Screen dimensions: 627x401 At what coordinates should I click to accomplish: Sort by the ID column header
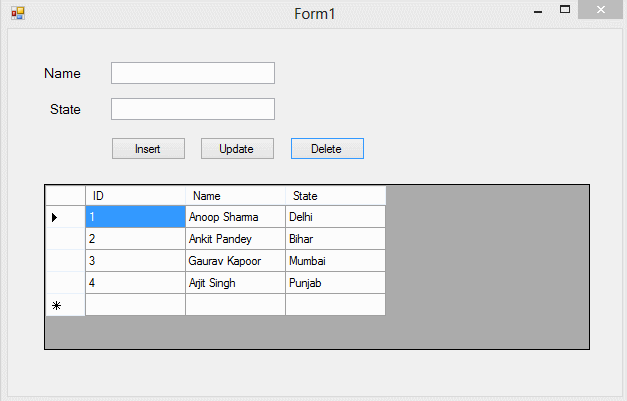(135, 195)
